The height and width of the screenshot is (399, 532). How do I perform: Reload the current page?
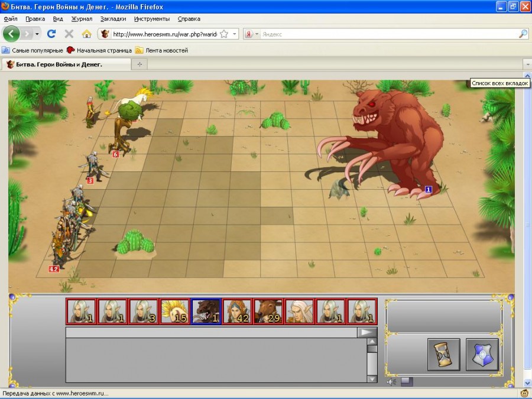coord(51,34)
